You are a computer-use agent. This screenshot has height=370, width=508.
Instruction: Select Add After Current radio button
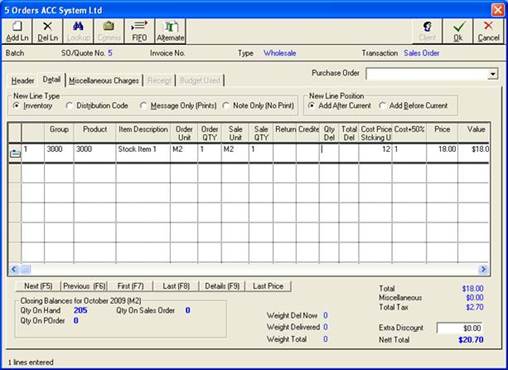coord(311,106)
